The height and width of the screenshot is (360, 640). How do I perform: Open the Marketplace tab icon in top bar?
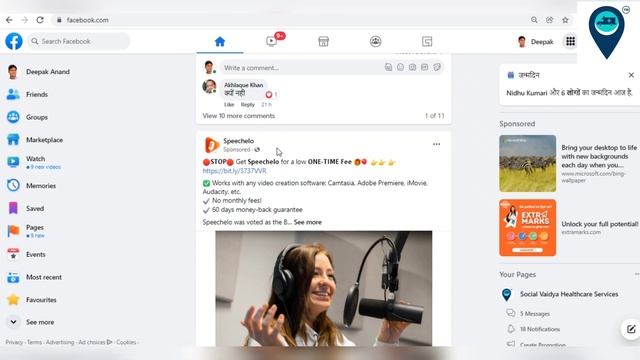point(324,41)
